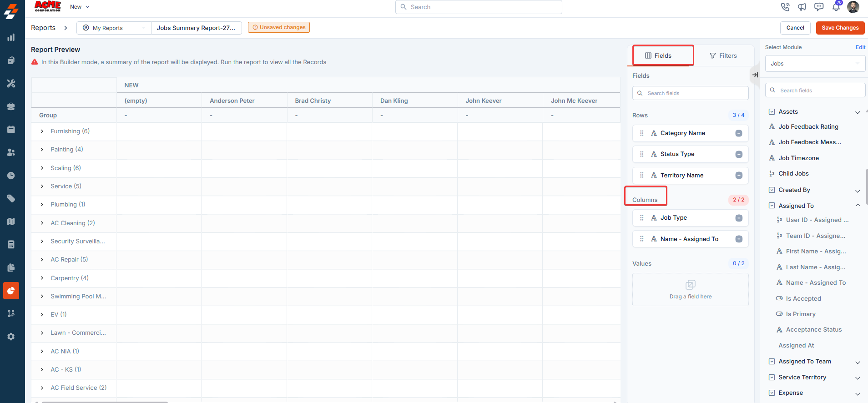868x403 pixels.
Task: Click the Zuper logo in sidebar
Action: pos(11,11)
